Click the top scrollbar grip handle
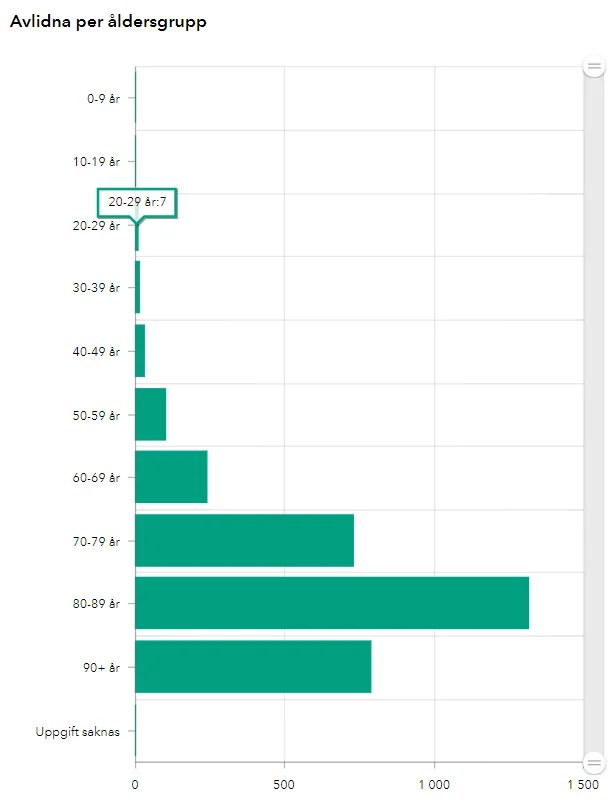Image resolution: width=614 pixels, height=802 pixels. pos(594,67)
